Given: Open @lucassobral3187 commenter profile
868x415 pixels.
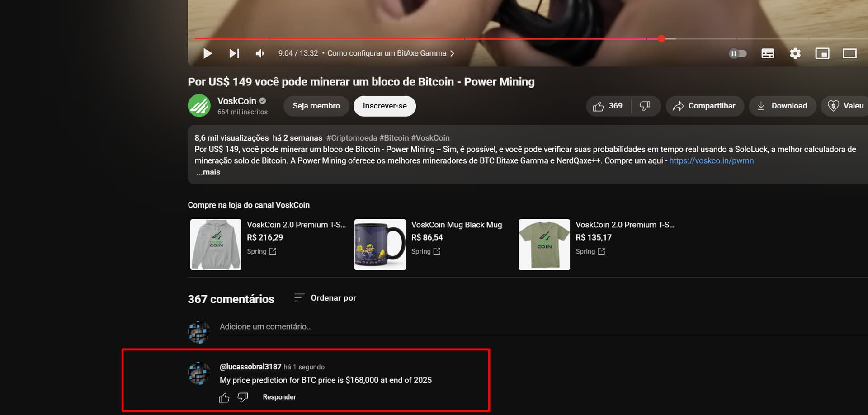Looking at the screenshot, I should [x=250, y=367].
